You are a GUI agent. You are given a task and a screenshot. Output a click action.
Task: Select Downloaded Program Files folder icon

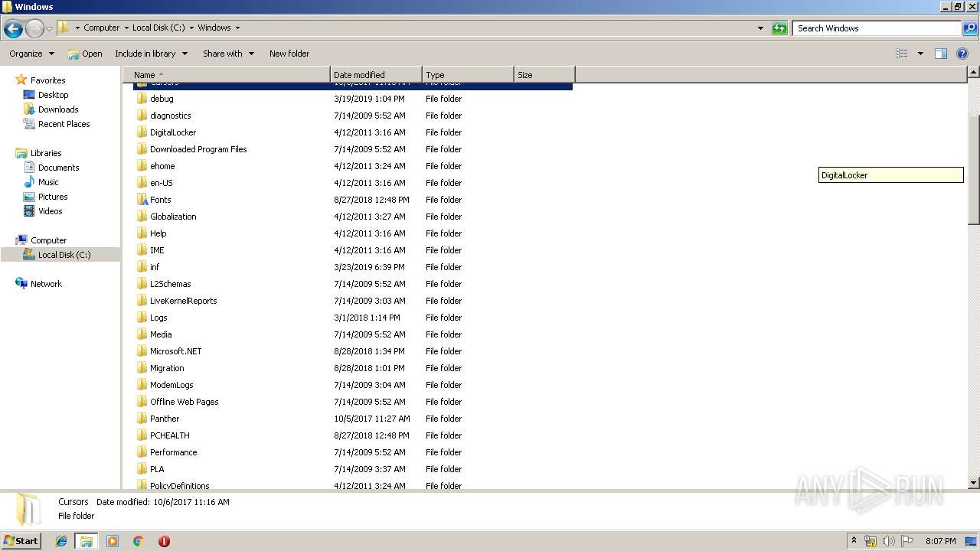pyautogui.click(x=142, y=149)
